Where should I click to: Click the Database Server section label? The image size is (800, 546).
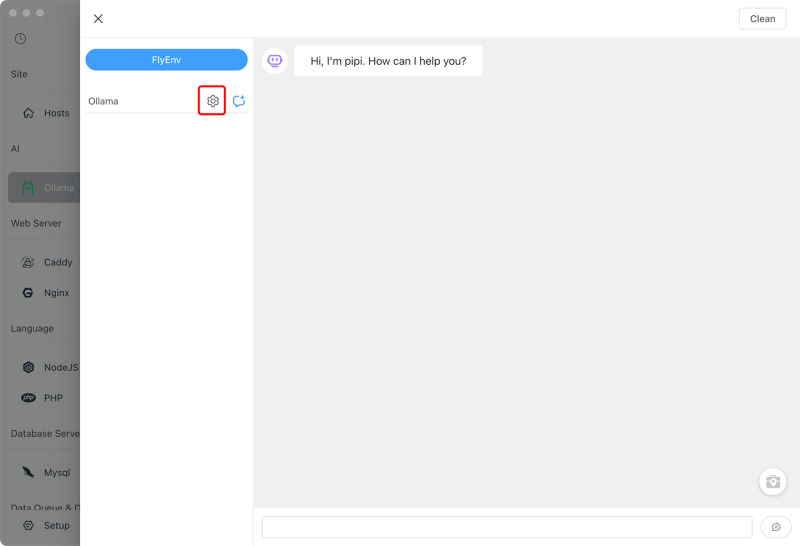[x=45, y=434]
